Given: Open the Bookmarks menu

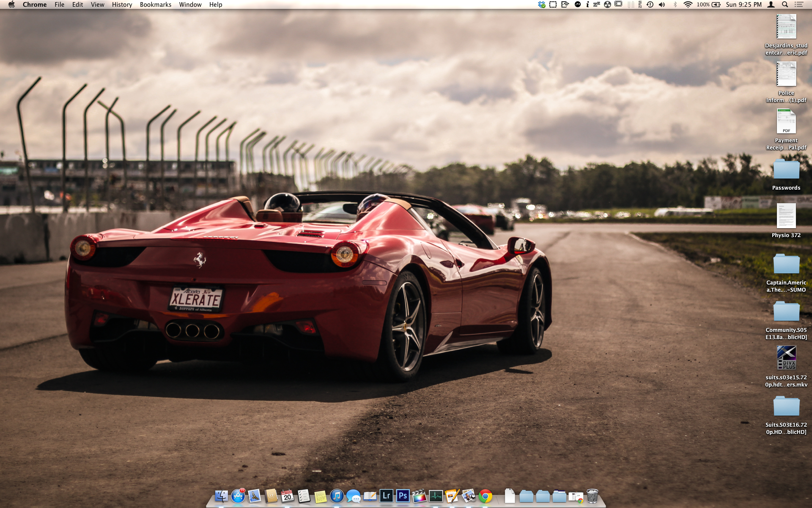Looking at the screenshot, I should coord(156,5).
